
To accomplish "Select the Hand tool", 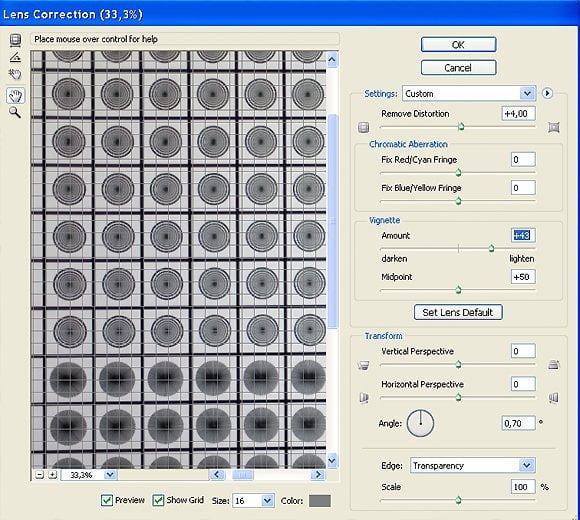I will click(x=15, y=95).
